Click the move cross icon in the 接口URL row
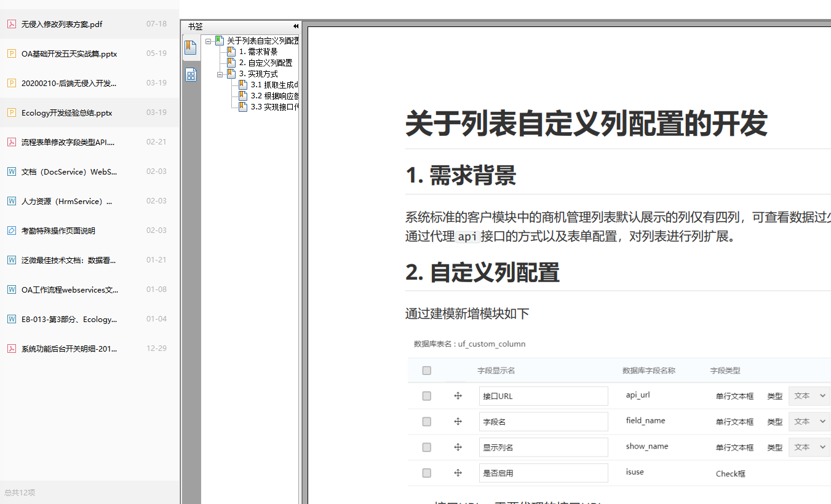This screenshot has width=831, height=504. [458, 396]
